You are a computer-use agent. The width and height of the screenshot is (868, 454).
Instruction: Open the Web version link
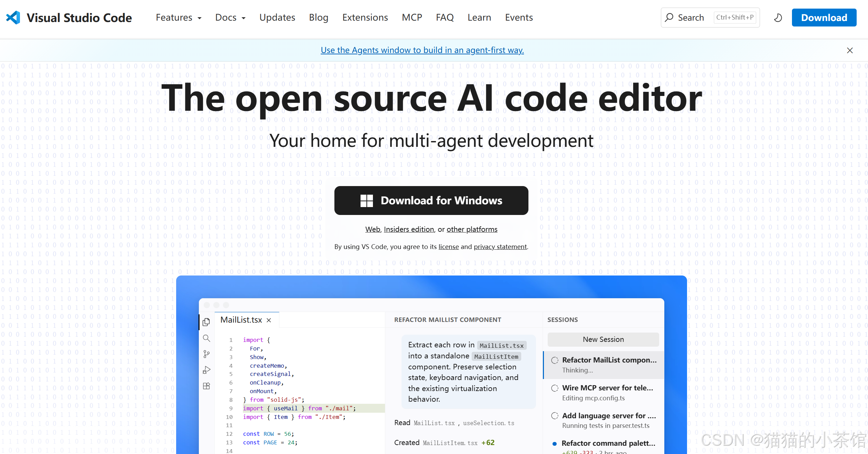click(373, 229)
